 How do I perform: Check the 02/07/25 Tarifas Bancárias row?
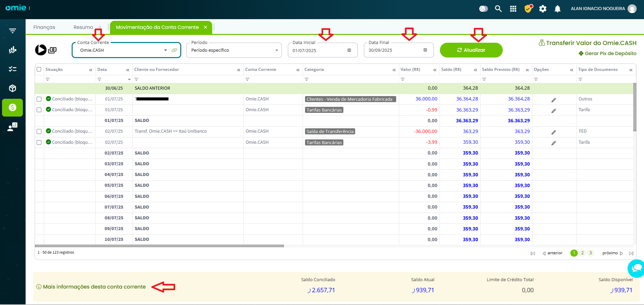pyautogui.click(x=39, y=142)
